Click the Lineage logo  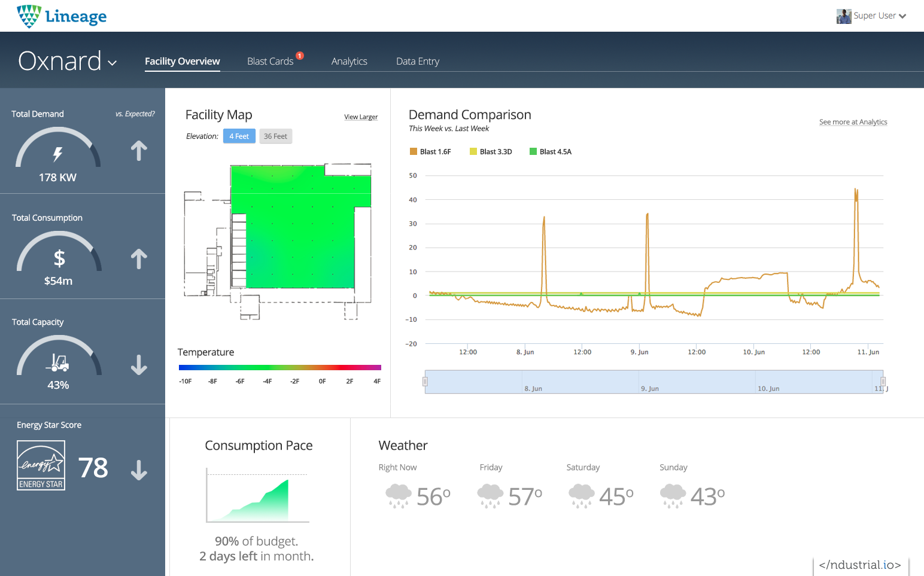tap(62, 16)
